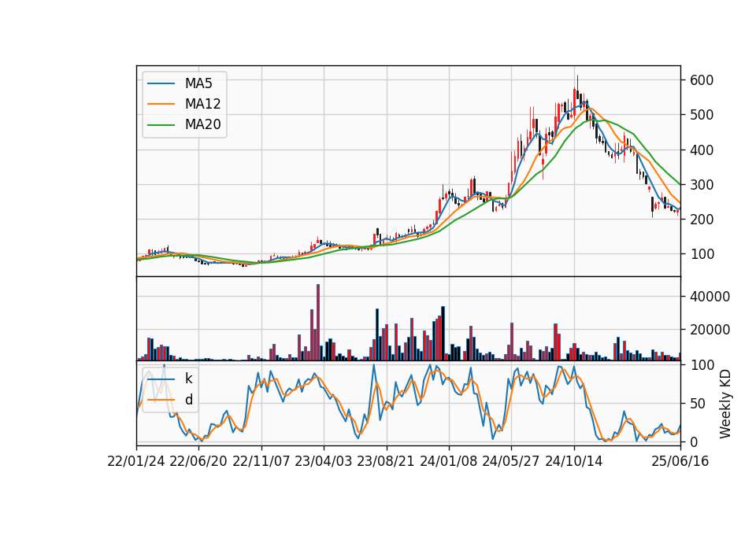756x543 pixels.
Task: Click the Weekly KD axis label
Action: 725,404
